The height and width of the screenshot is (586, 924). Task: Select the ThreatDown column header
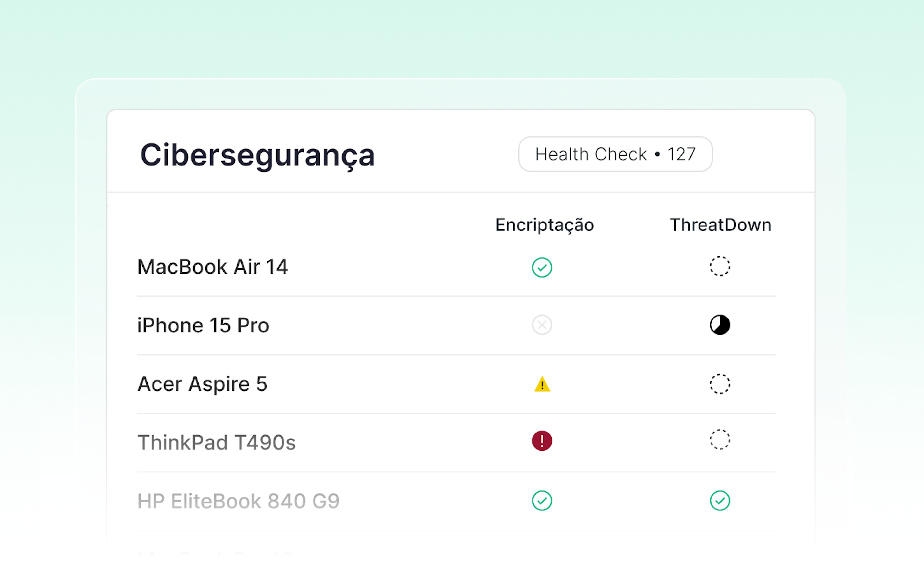click(720, 225)
